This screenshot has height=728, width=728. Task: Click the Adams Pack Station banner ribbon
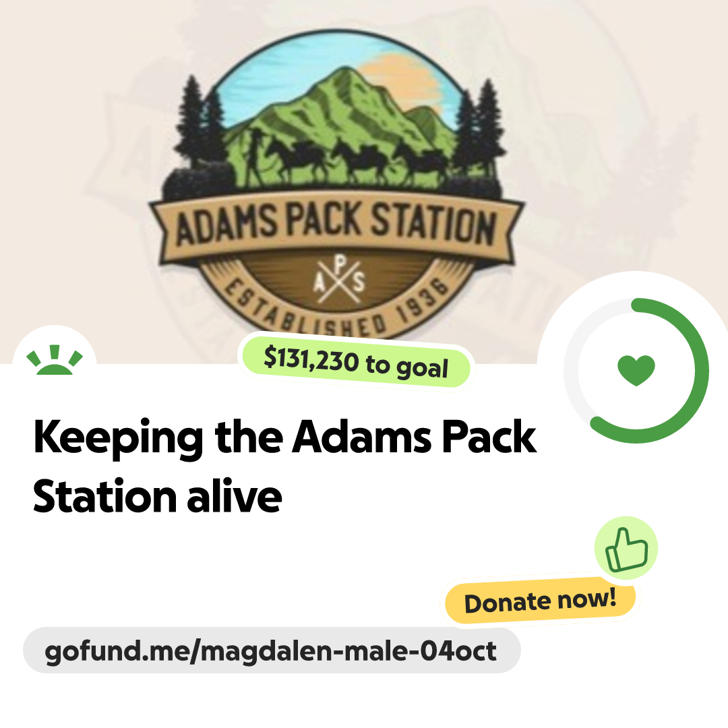tap(336, 226)
